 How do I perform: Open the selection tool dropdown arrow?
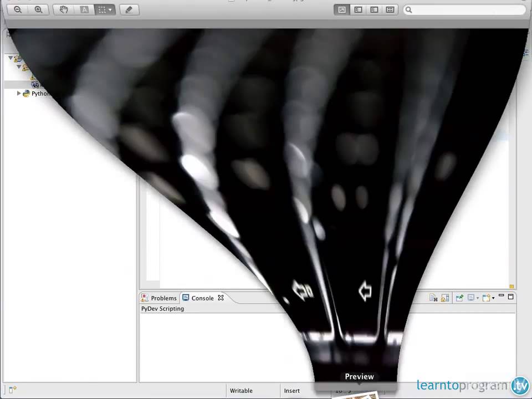pos(110,10)
